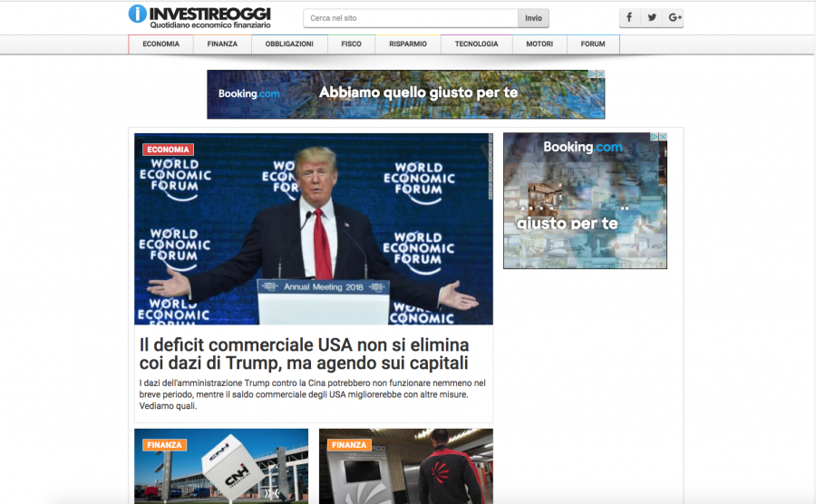The width and height of the screenshot is (816, 504).
Task: Click the Trump World Economic Forum image
Action: click(x=313, y=228)
